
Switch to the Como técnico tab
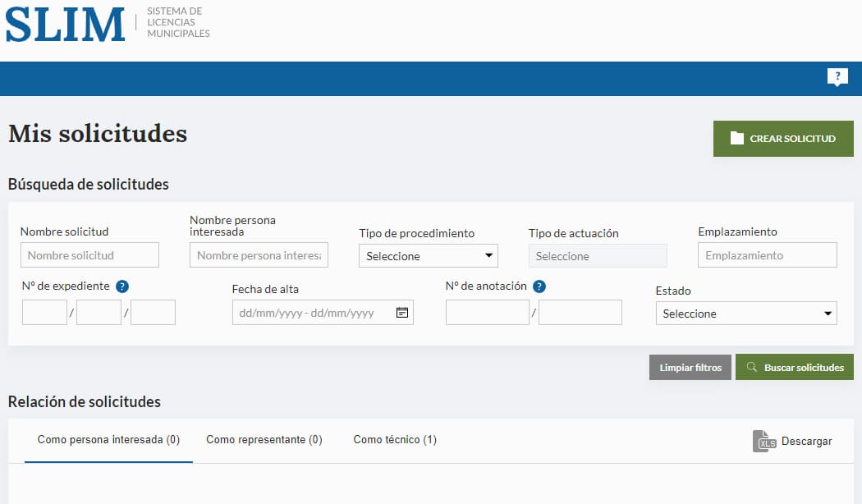tap(395, 440)
